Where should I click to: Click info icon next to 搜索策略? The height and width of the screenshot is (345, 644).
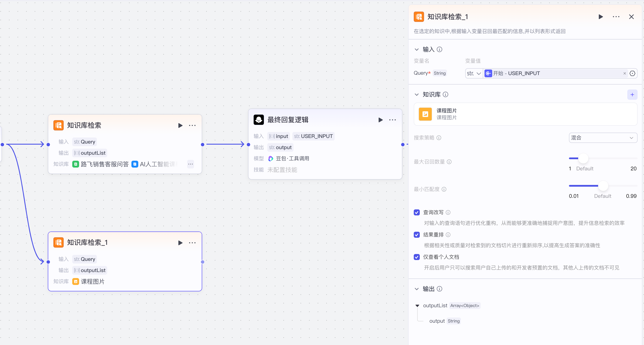439,138
